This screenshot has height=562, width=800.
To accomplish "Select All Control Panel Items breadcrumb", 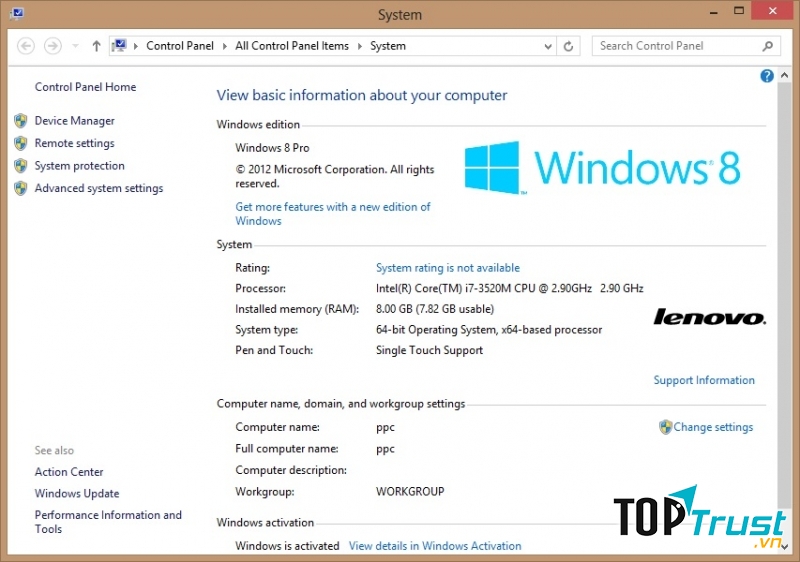I will click(292, 46).
